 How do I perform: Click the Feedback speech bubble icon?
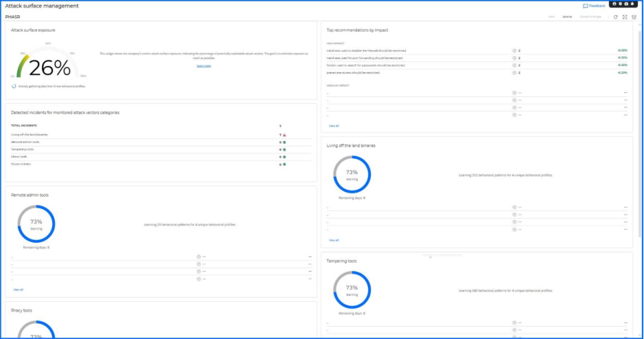(x=586, y=6)
